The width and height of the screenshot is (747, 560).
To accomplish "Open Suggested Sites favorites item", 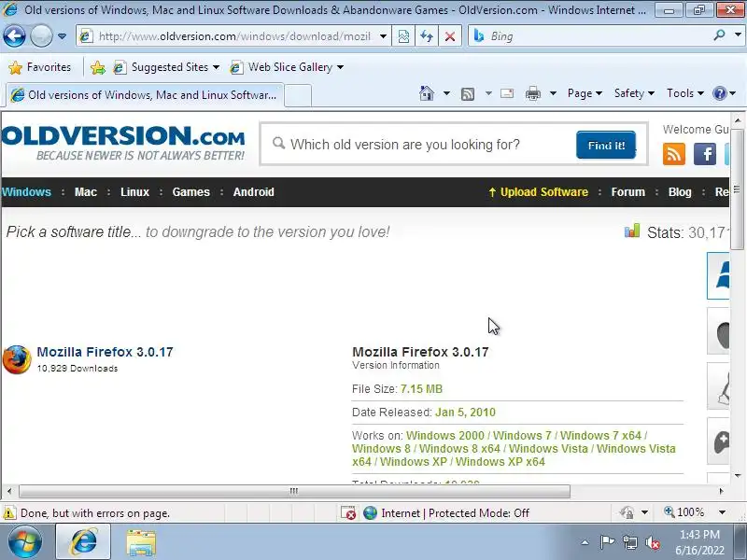I will pyautogui.click(x=166, y=67).
